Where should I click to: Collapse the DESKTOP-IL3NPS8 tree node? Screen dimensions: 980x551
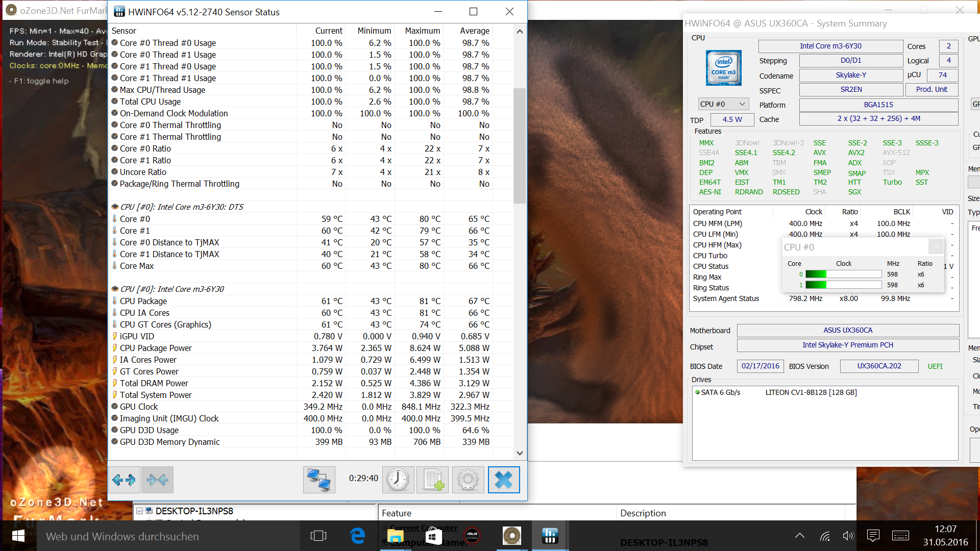[x=139, y=511]
